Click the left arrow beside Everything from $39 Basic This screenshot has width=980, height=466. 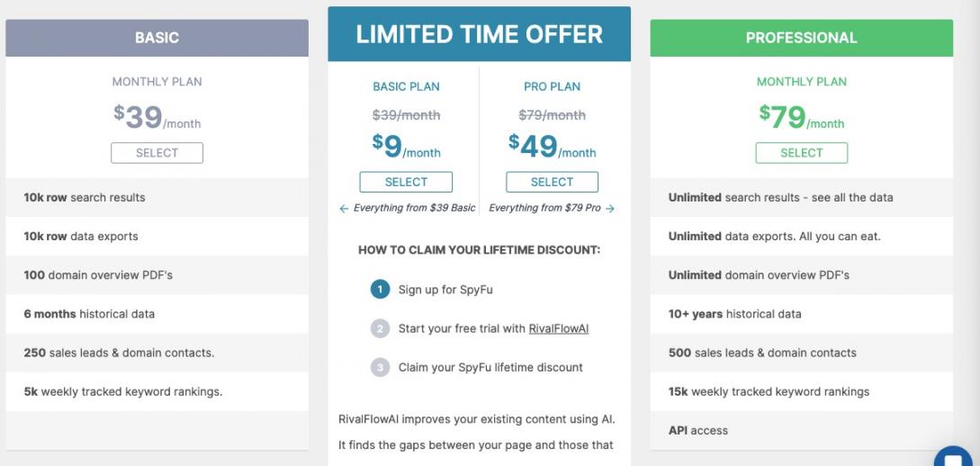(x=344, y=209)
